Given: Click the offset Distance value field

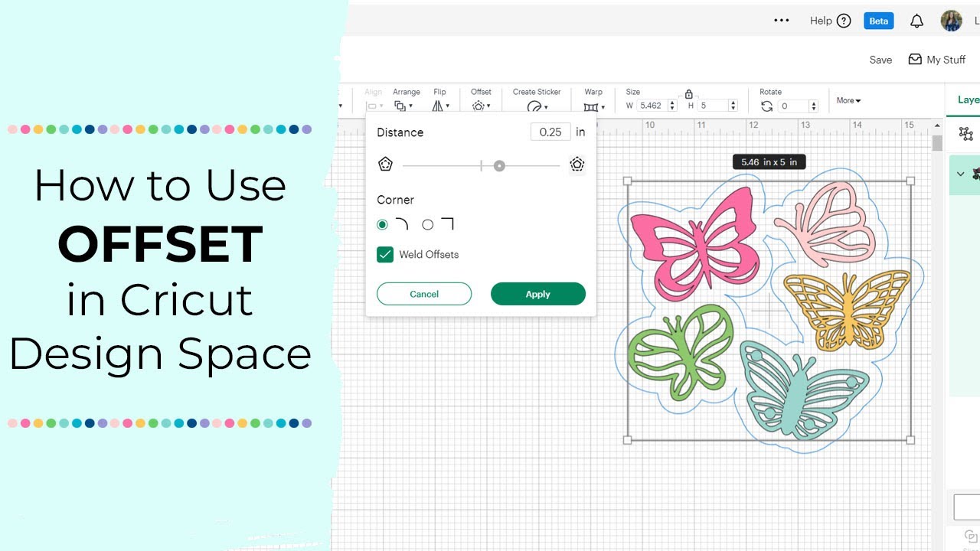Looking at the screenshot, I should pyautogui.click(x=550, y=132).
